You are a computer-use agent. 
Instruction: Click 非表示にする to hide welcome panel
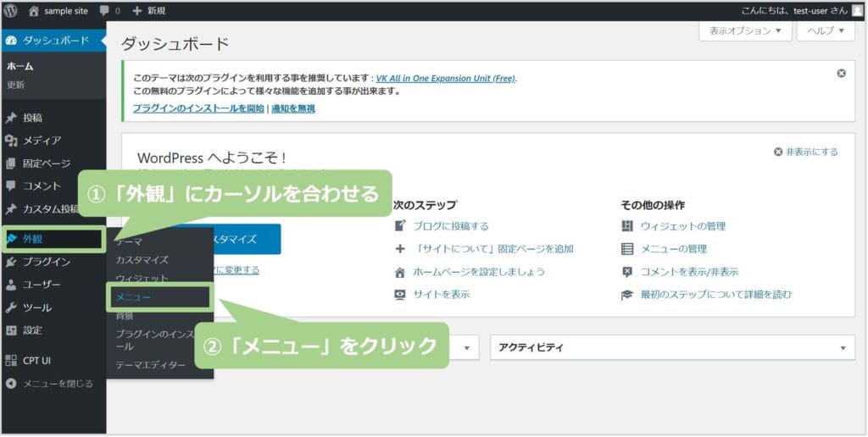click(x=806, y=152)
